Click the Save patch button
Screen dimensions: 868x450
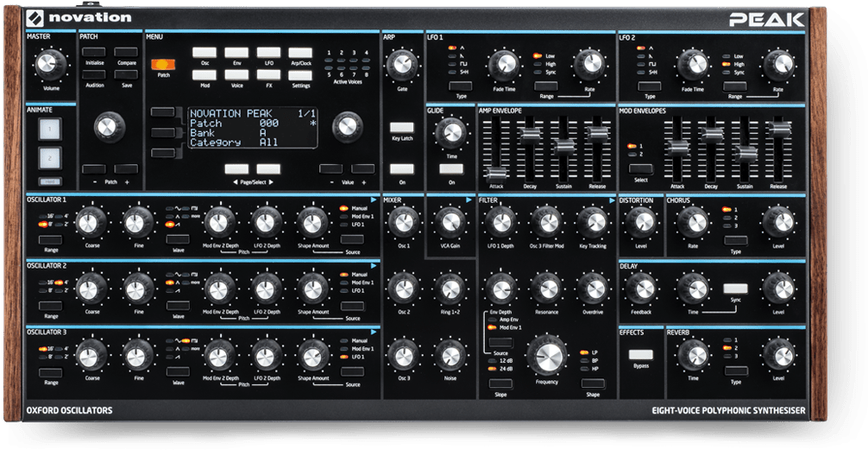coord(126,74)
